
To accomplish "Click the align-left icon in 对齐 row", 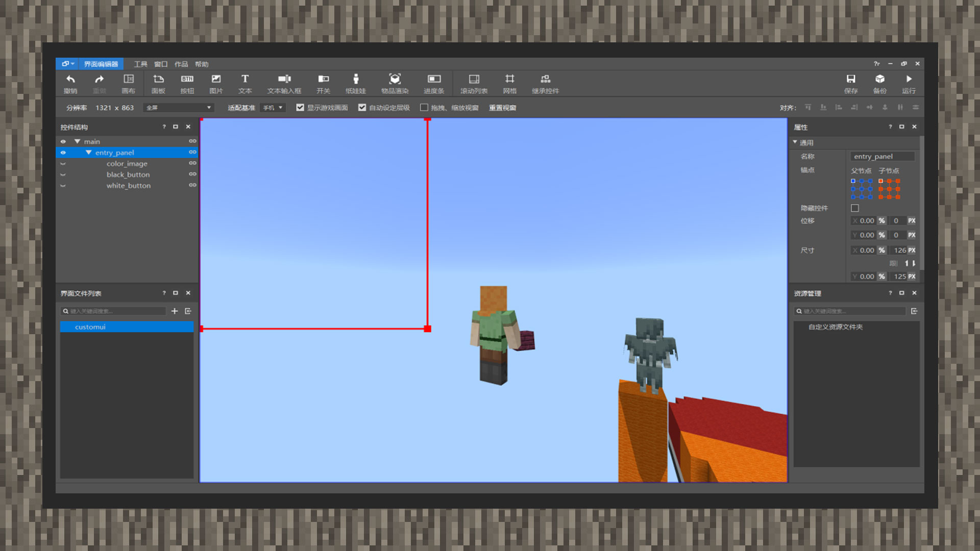I will point(838,107).
